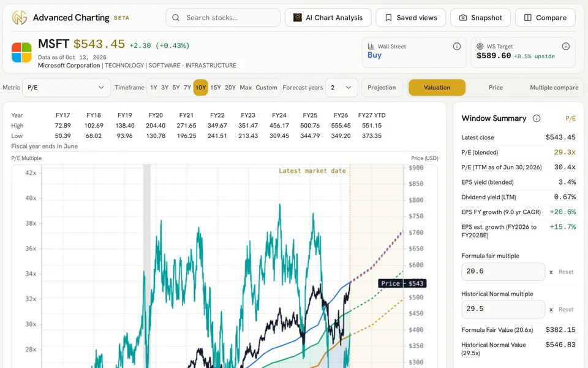Open the Wall Street rating info icon
This screenshot has width=588, height=368.
click(x=457, y=46)
